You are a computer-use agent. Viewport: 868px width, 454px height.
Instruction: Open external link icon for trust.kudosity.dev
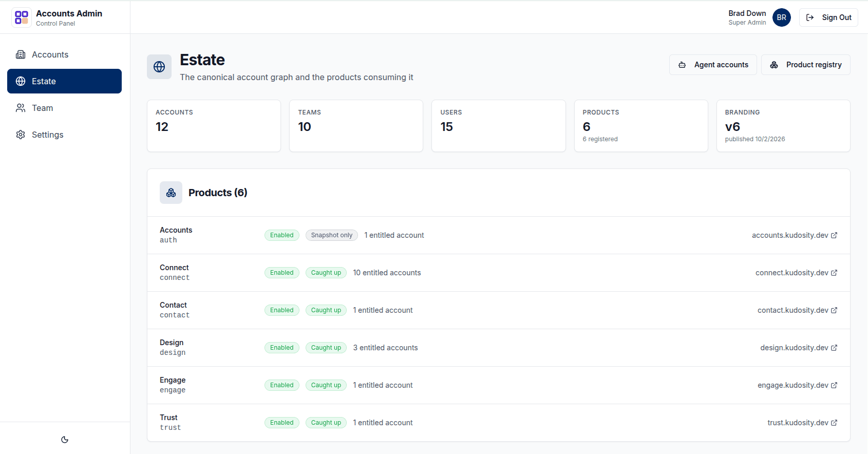point(834,423)
